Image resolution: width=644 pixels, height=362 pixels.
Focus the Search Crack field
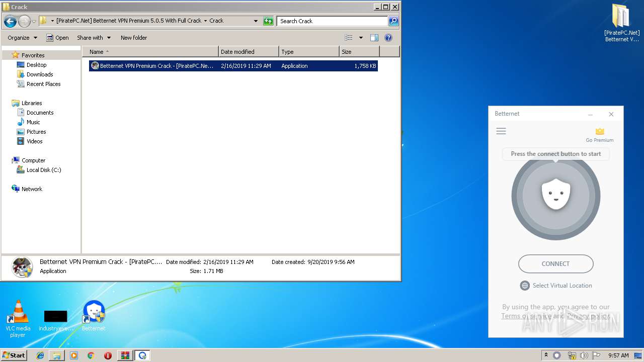[332, 21]
